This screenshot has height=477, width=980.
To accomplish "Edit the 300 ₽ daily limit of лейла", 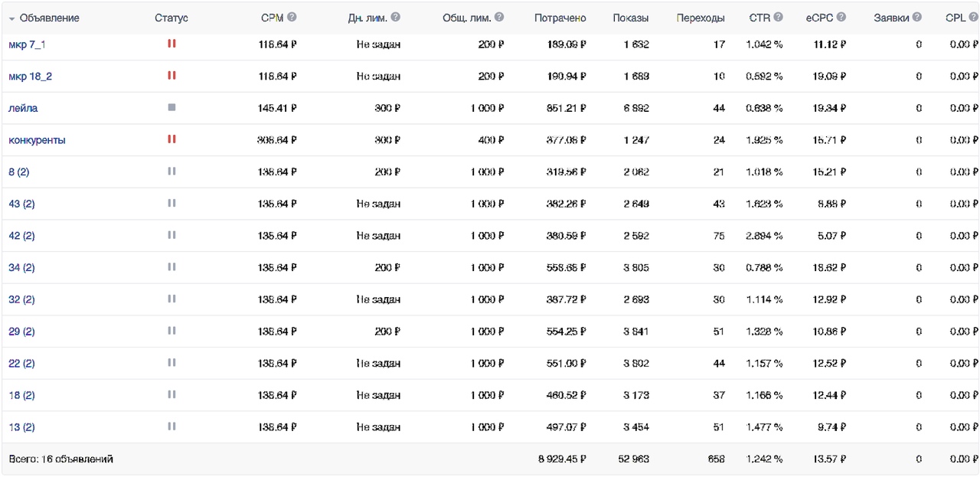I will click(387, 108).
